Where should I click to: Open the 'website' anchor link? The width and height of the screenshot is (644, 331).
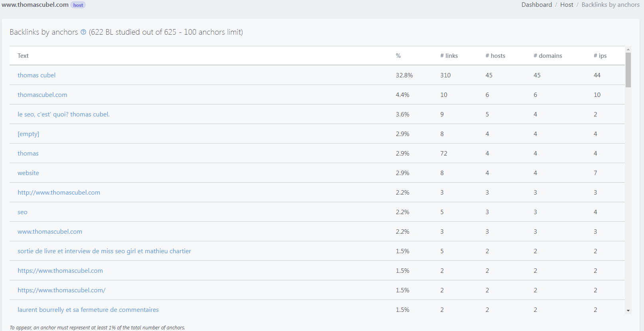(x=28, y=173)
